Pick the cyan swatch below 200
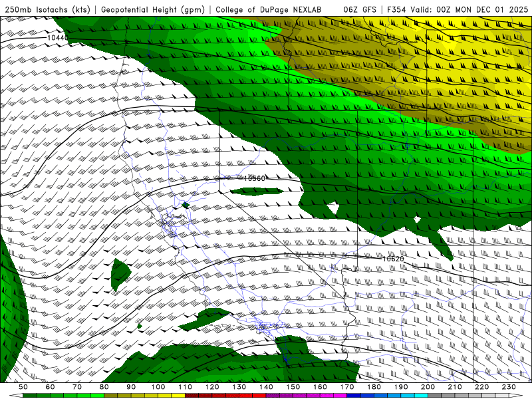Viewport: 532px width, 399px height. click(421, 395)
